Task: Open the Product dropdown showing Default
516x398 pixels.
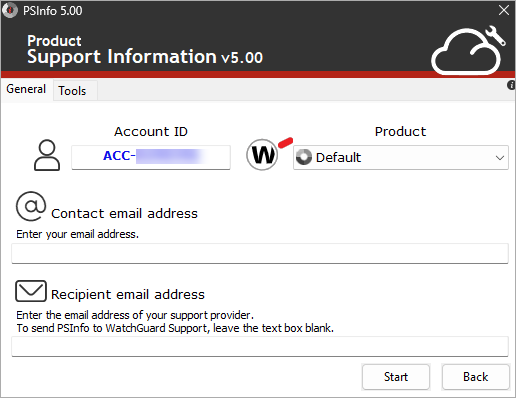Action: click(401, 157)
